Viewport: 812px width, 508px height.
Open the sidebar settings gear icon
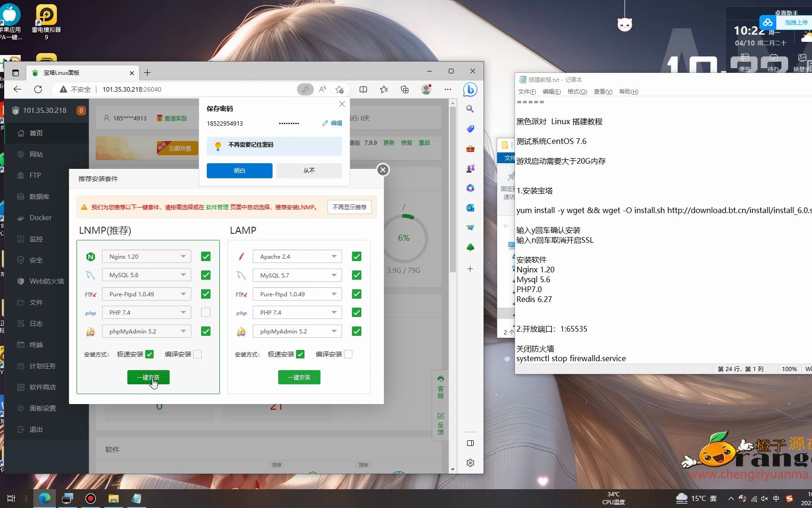coord(470,463)
